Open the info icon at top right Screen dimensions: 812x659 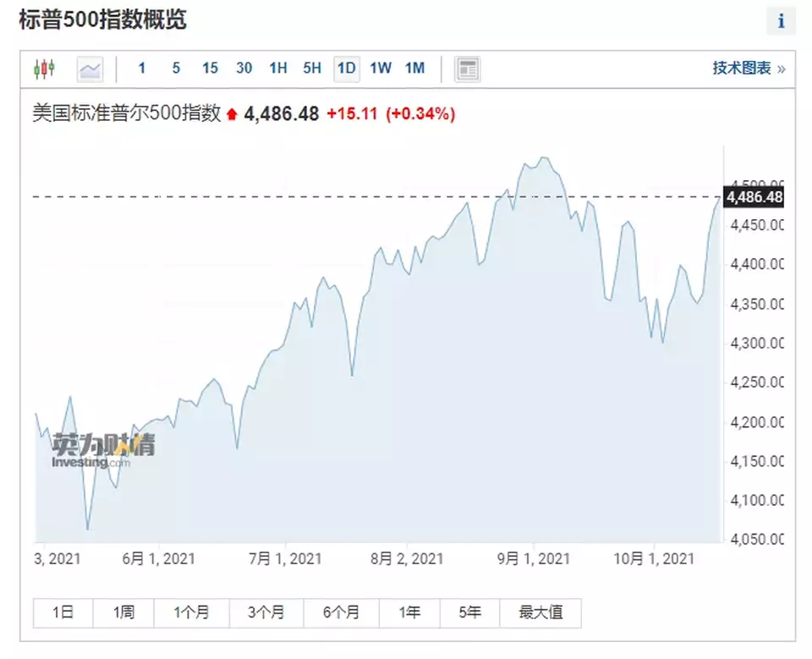click(x=781, y=21)
